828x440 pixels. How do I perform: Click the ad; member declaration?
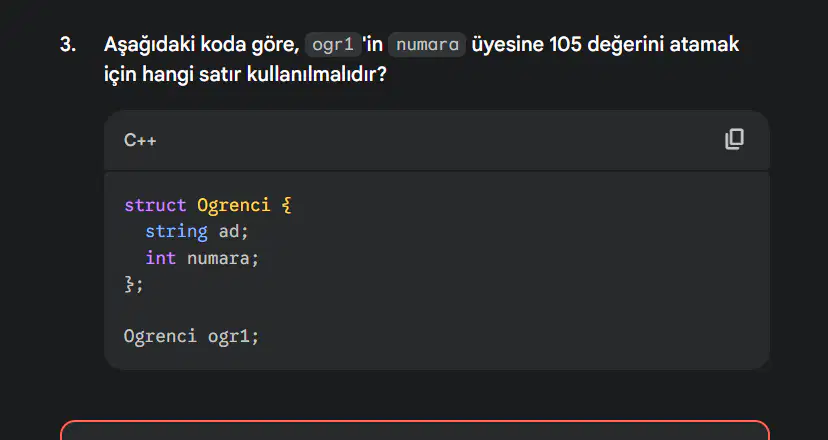coord(233,231)
